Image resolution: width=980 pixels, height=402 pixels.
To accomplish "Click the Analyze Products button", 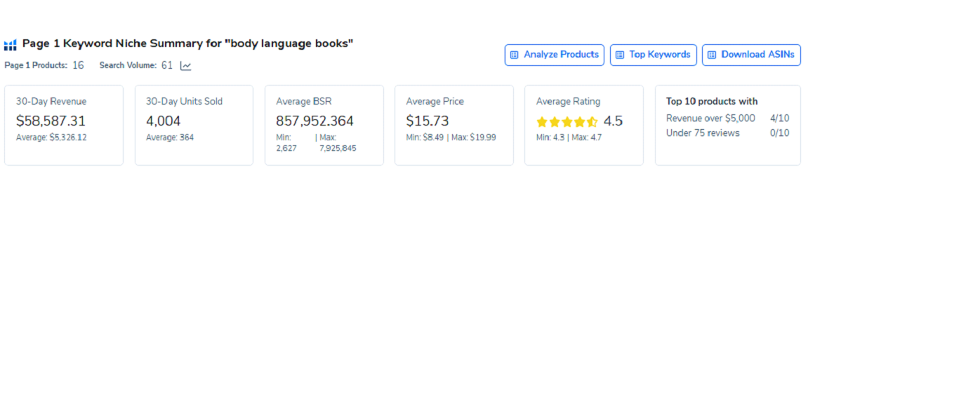I will 555,55.
